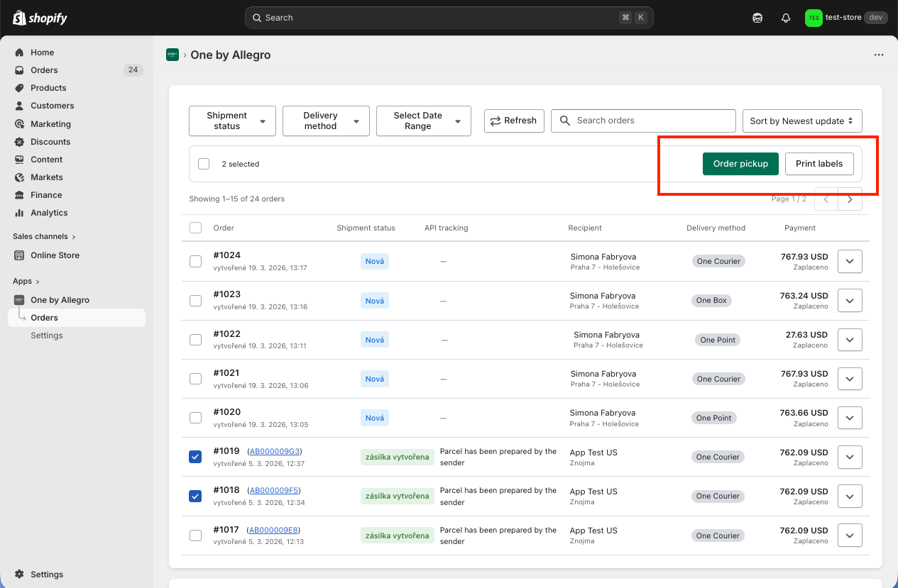Image resolution: width=898 pixels, height=588 pixels.
Task: Select the checkbox for order #1024
Action: [195, 261]
